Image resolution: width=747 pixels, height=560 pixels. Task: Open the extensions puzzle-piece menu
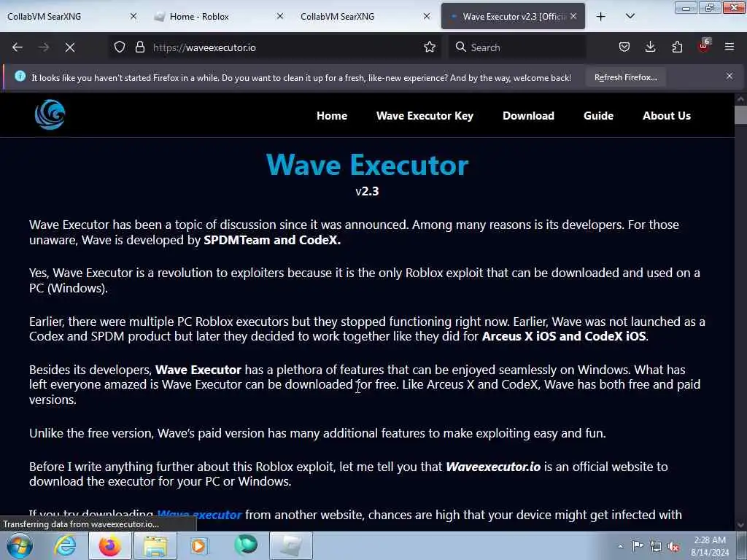click(x=677, y=47)
